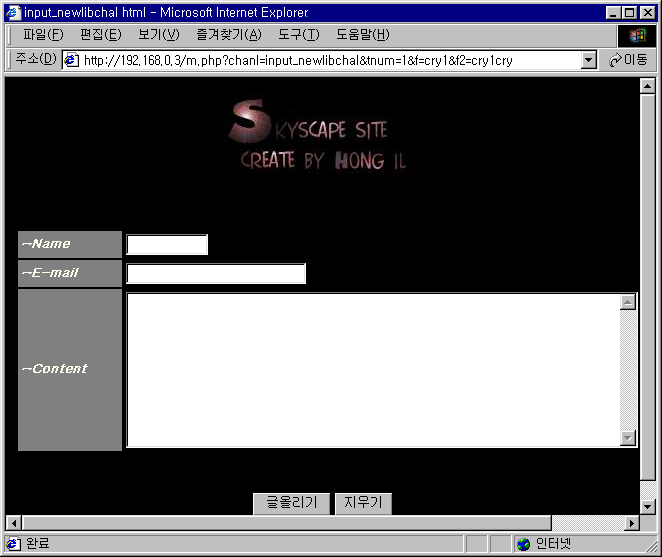Open the 즐겨찾기(A) menu
Screen dimensions: 662x557
coord(229,35)
